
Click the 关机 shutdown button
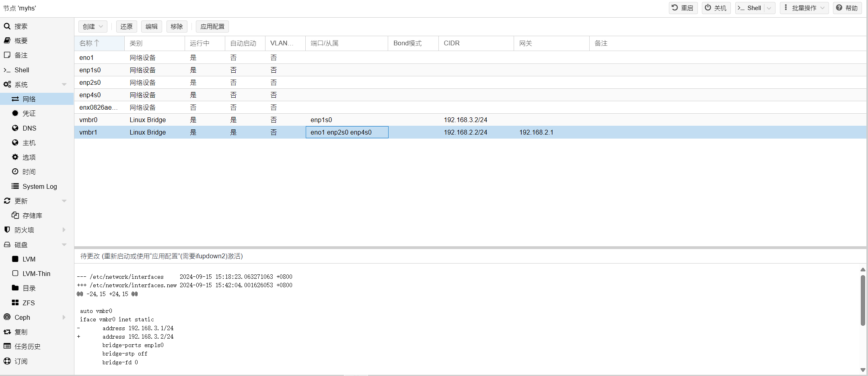coord(716,8)
